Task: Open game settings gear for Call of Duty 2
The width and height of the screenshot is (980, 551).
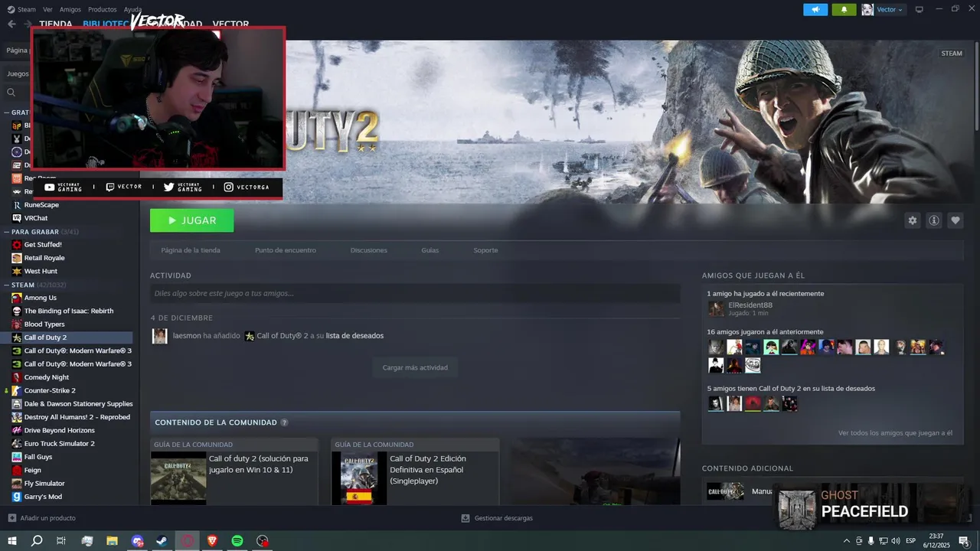Action: [x=912, y=220]
